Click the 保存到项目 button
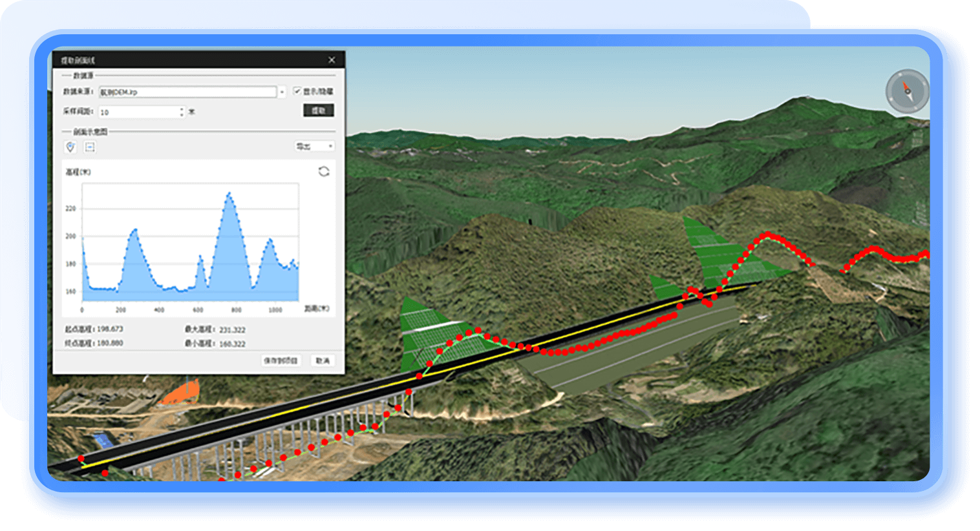This screenshot has width=980, height=531. click(281, 360)
